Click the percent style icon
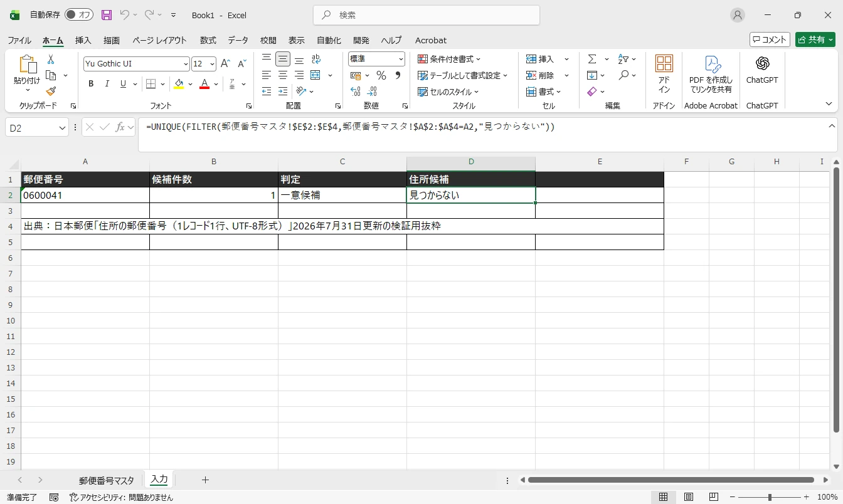This screenshot has width=843, height=504. coord(381,75)
